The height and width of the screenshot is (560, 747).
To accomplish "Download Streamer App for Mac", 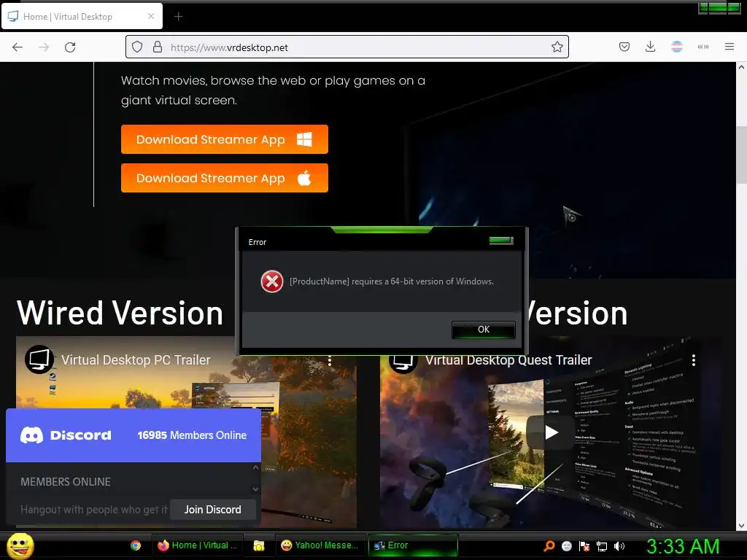I will 225,178.
